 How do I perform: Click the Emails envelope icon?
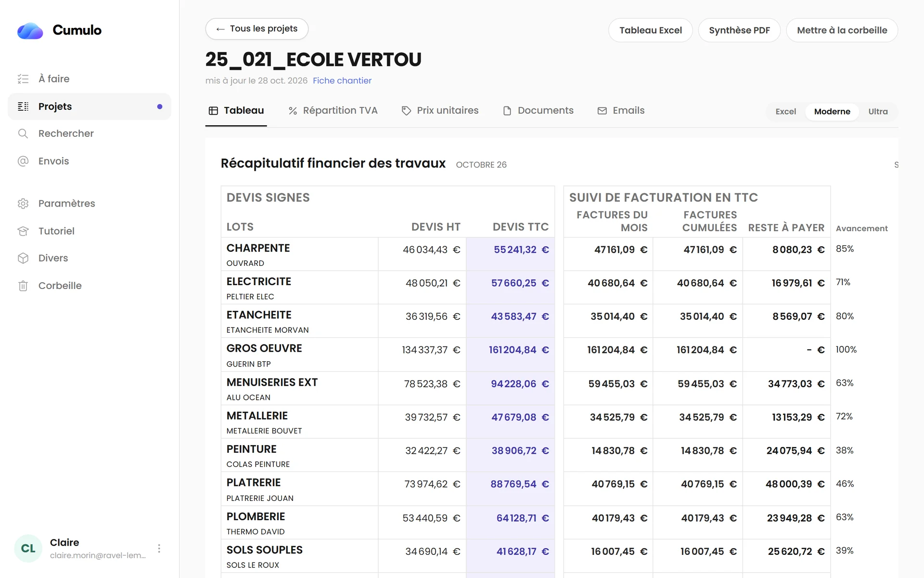click(602, 111)
